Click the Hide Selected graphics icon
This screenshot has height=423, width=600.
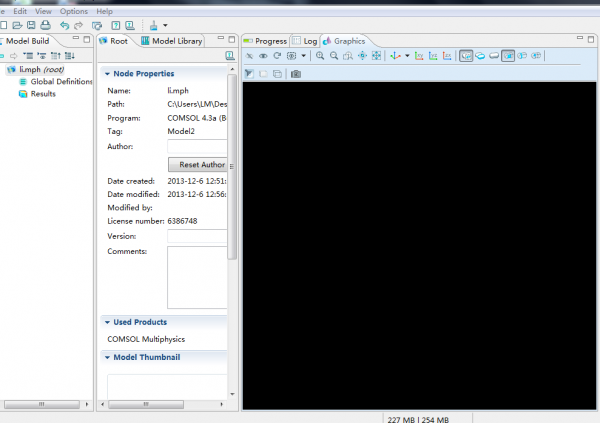tap(249, 56)
